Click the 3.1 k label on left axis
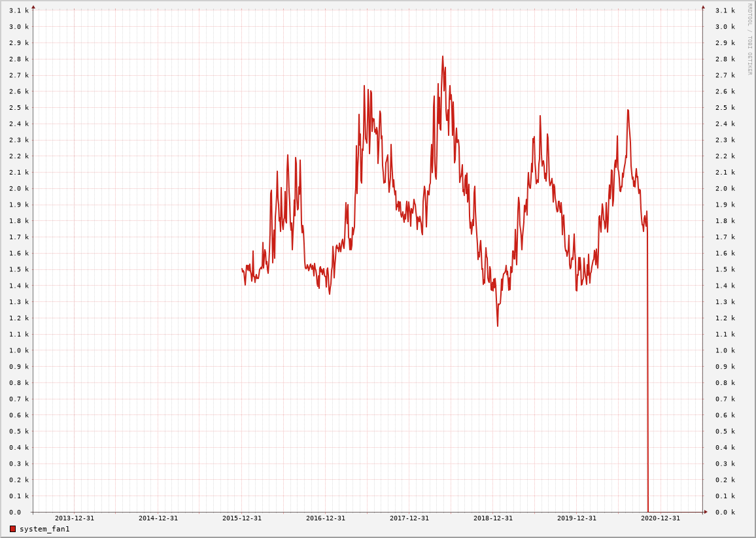The image size is (756, 538). click(18, 10)
